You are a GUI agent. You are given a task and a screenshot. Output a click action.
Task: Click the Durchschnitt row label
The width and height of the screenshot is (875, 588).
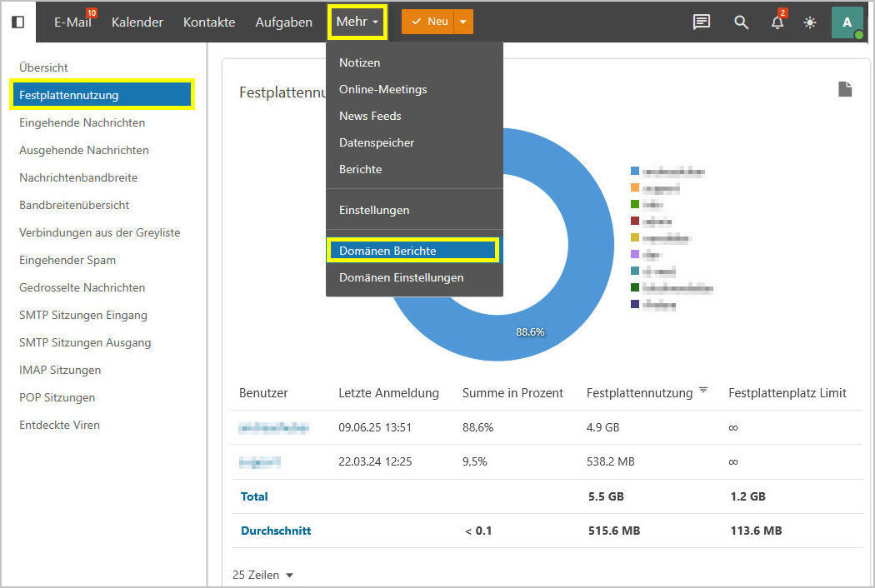click(x=276, y=531)
